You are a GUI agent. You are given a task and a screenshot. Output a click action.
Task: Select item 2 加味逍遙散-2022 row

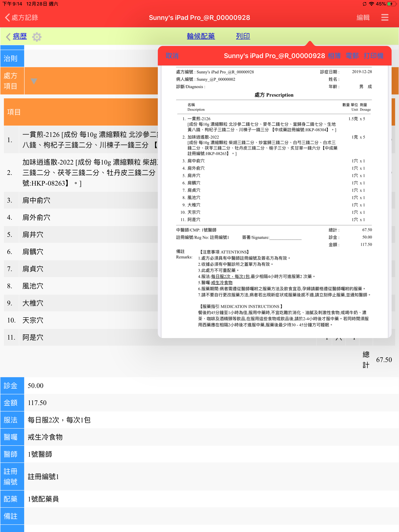[x=81, y=173]
